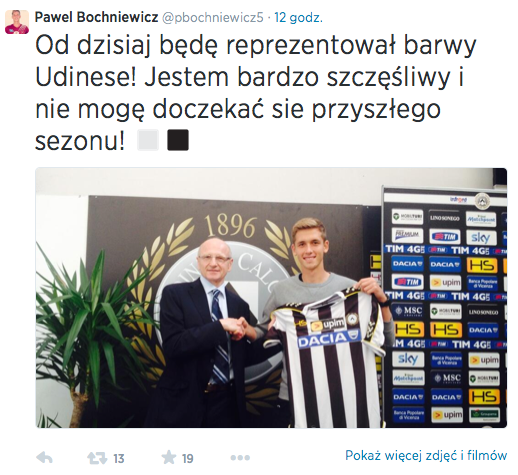Click the 1896 crest in photo

(229, 227)
